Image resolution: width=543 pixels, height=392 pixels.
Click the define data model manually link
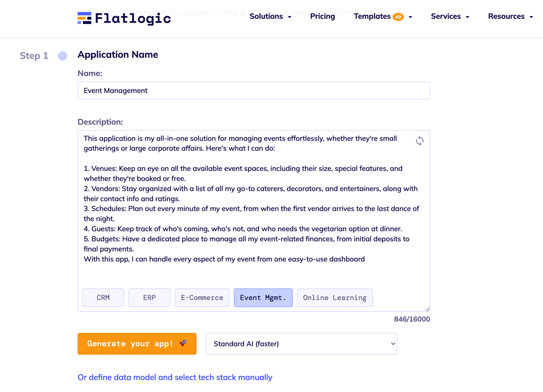175,377
